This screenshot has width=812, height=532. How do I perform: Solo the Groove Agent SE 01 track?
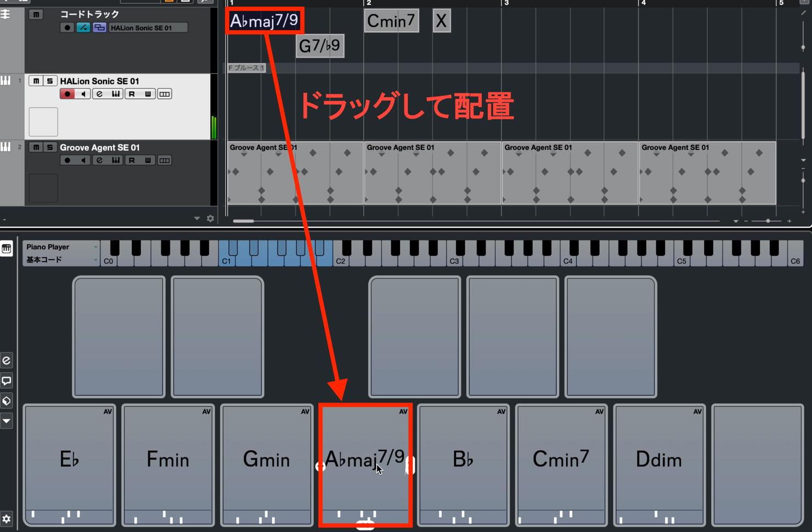click(x=50, y=147)
